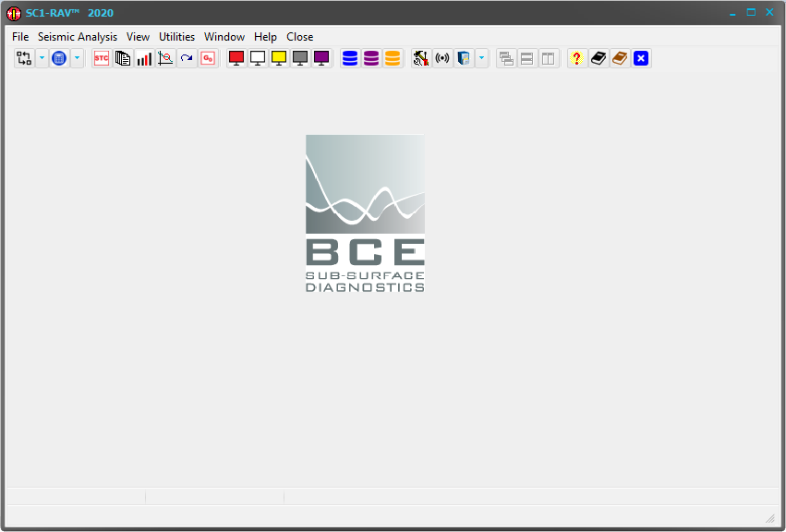This screenshot has width=786, height=532.
Task: Click the swap/convert arrows toolbar icon
Action: click(24, 59)
